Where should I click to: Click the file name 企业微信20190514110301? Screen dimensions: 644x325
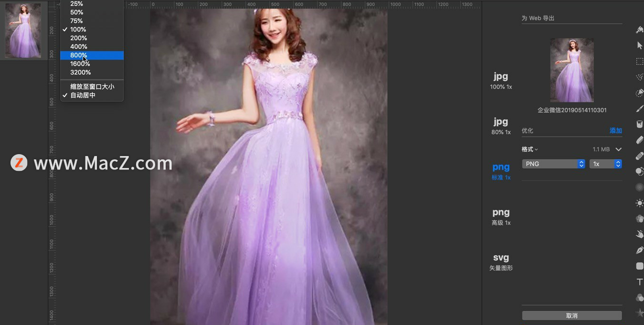click(572, 110)
